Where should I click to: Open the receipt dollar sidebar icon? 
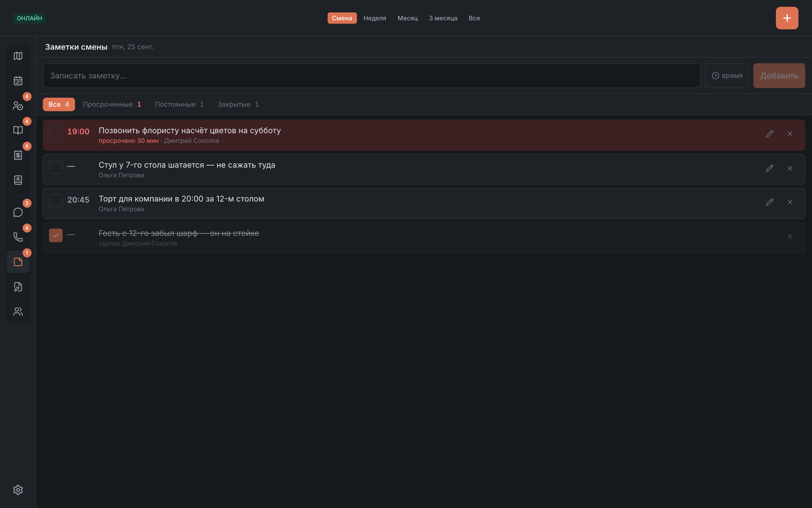click(x=18, y=155)
